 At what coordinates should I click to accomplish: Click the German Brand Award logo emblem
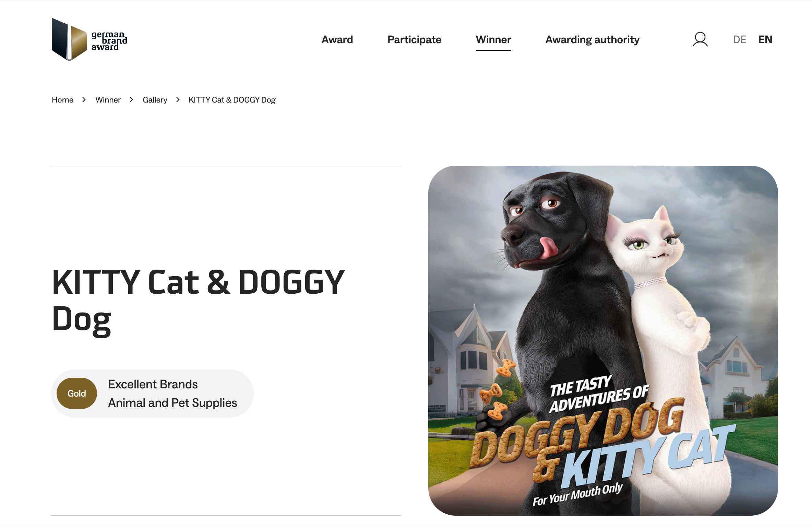[x=69, y=39]
